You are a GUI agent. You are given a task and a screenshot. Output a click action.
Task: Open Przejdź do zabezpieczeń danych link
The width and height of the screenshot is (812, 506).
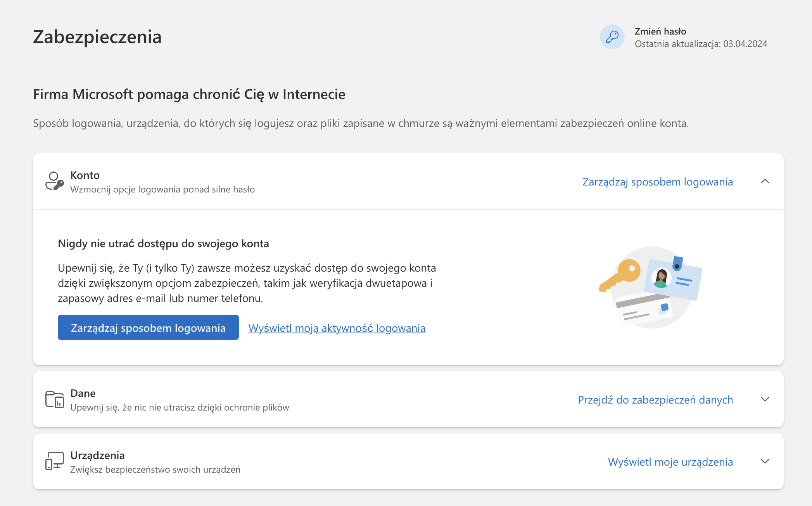tap(655, 400)
